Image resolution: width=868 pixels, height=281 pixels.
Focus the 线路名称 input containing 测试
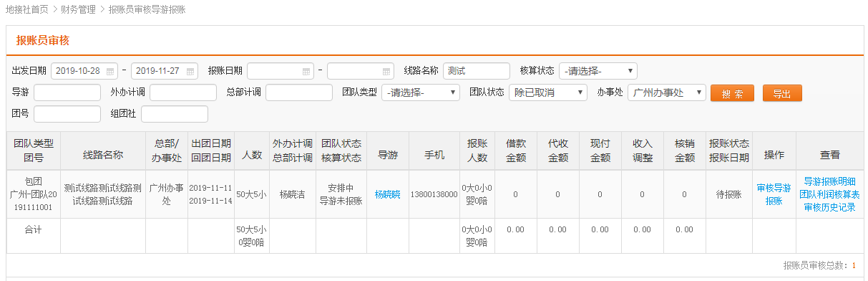(477, 71)
